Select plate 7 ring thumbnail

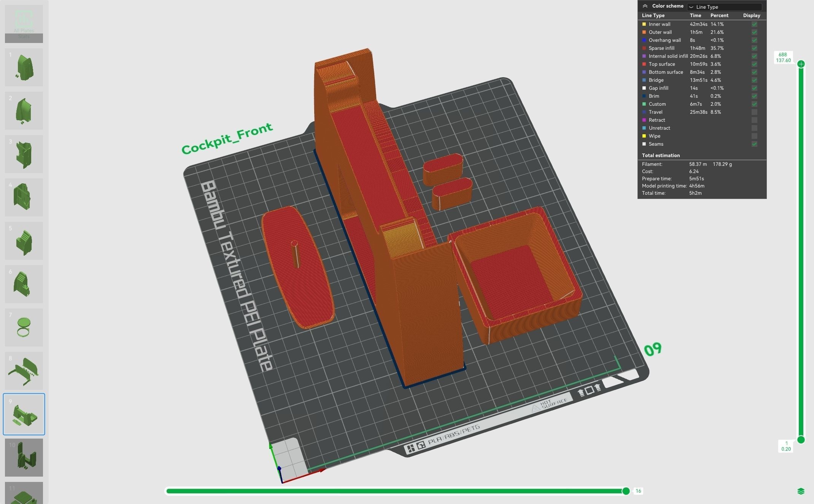click(x=24, y=328)
